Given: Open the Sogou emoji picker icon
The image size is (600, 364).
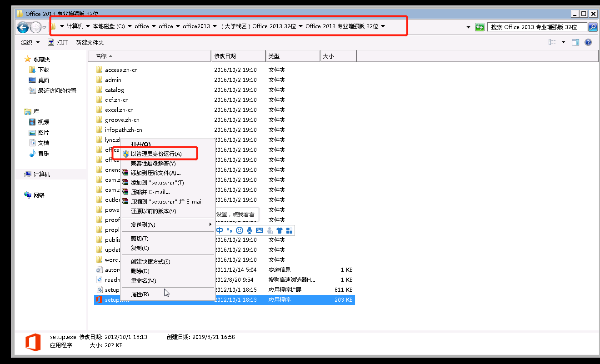Looking at the screenshot, I should [240, 230].
